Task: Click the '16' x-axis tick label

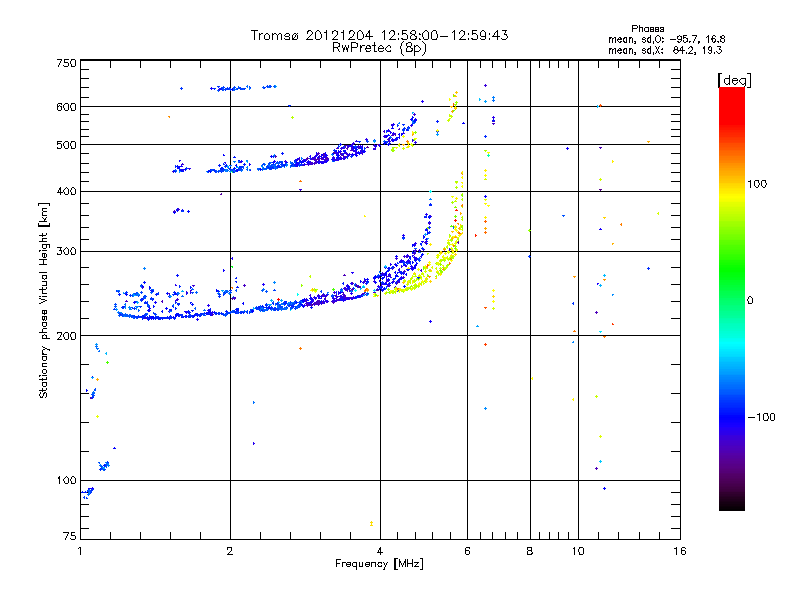Action: coord(680,551)
